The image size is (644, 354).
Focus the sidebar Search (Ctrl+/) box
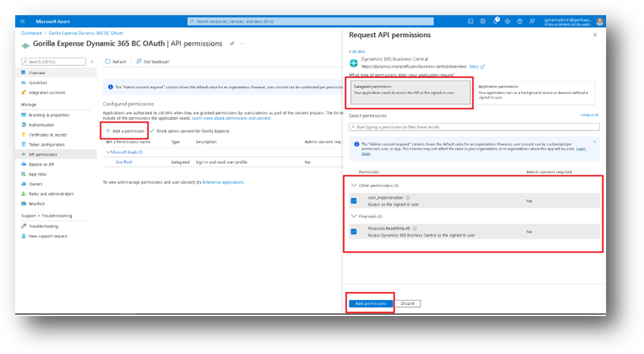(53, 61)
